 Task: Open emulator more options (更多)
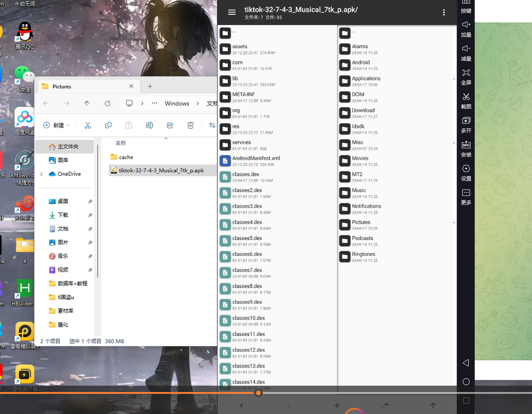point(466,193)
